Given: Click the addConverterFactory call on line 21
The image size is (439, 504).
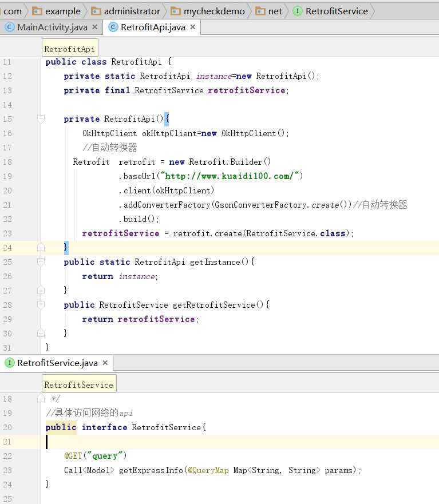Looking at the screenshot, I should [235, 205].
